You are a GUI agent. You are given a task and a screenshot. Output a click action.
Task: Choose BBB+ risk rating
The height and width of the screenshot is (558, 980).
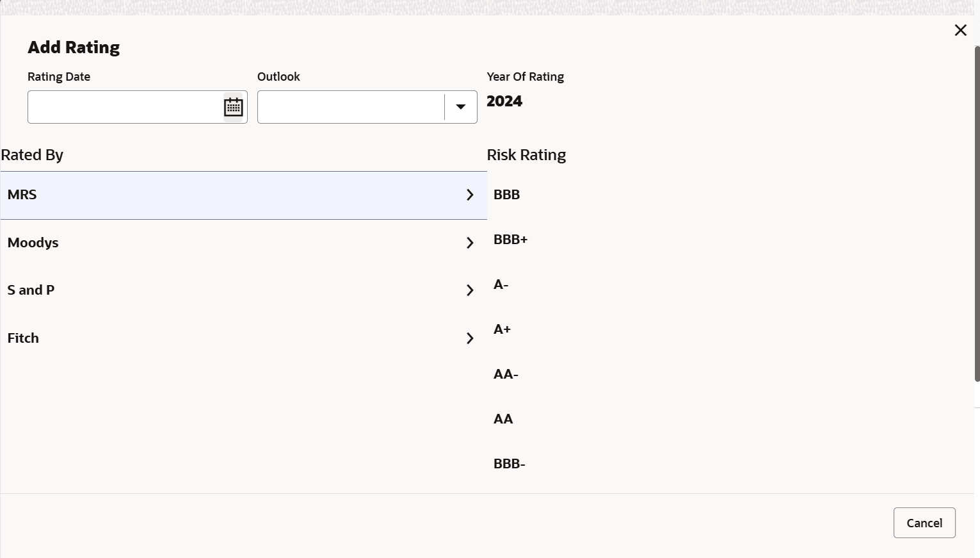pyautogui.click(x=510, y=240)
